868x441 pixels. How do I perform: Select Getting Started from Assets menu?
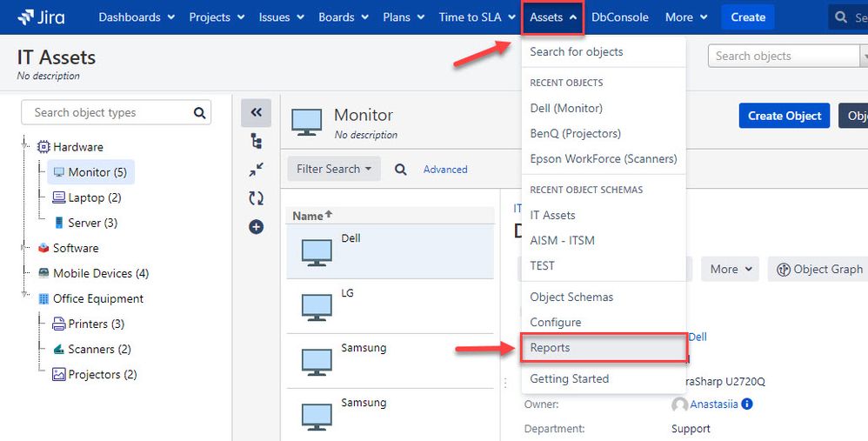coord(603,379)
